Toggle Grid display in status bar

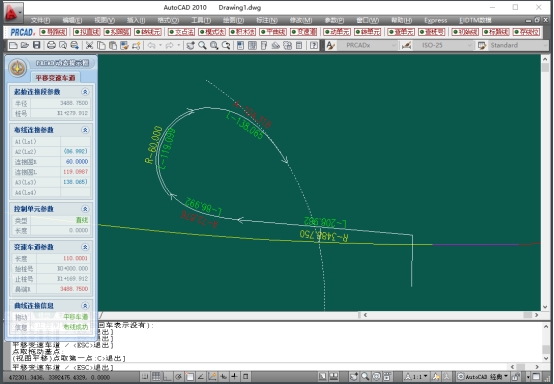(156, 377)
